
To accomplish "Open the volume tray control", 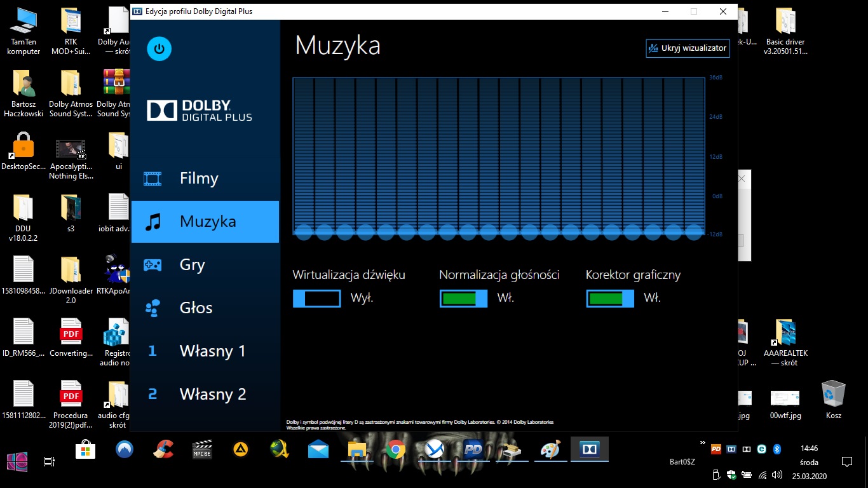I will [776, 475].
